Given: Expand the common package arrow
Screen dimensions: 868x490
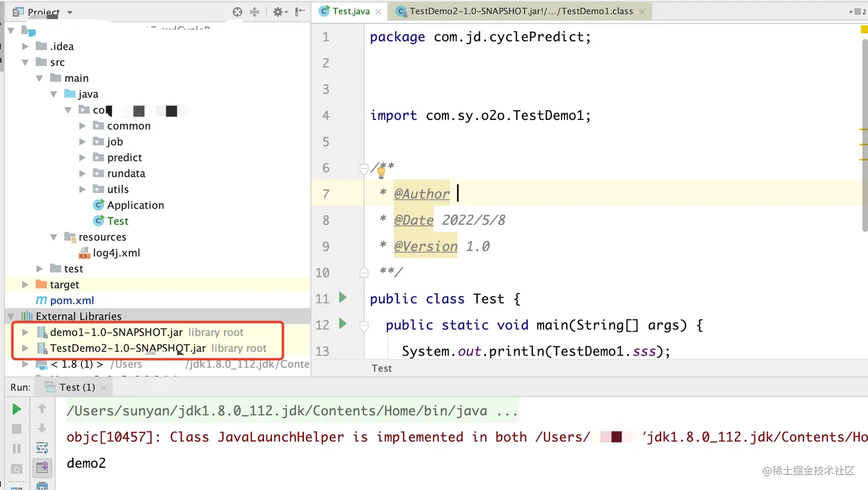Looking at the screenshot, I should point(83,126).
